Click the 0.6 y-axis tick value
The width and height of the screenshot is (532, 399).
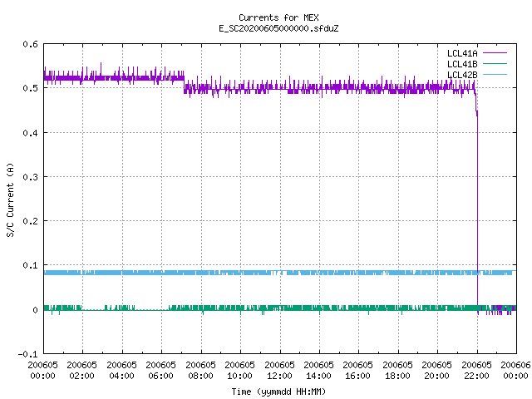(x=30, y=44)
